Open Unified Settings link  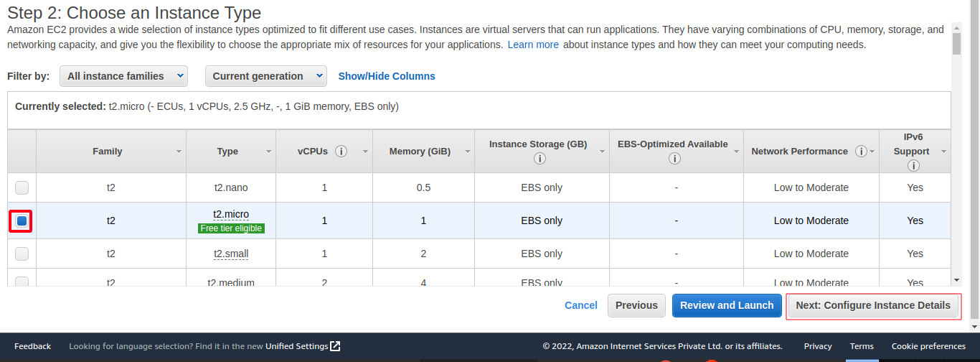click(297, 346)
